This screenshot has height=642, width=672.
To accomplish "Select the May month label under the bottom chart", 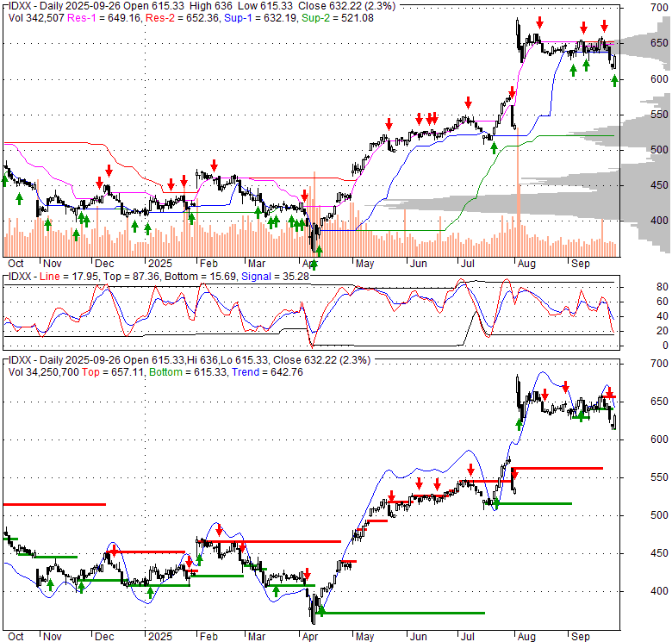I will click(x=364, y=637).
